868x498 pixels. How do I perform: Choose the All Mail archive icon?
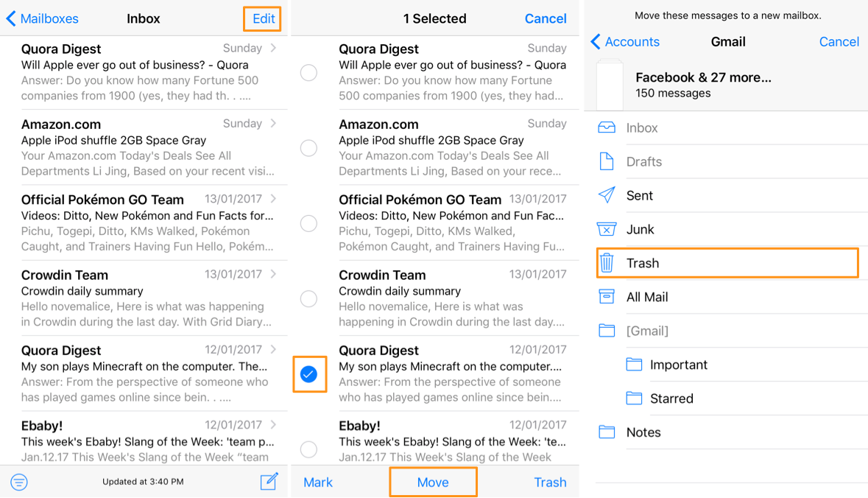click(607, 297)
